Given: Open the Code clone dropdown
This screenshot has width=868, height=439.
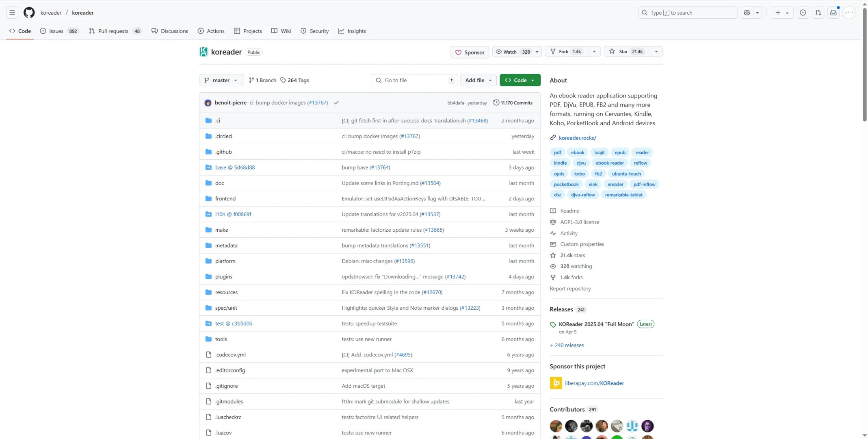Looking at the screenshot, I should coord(520,80).
